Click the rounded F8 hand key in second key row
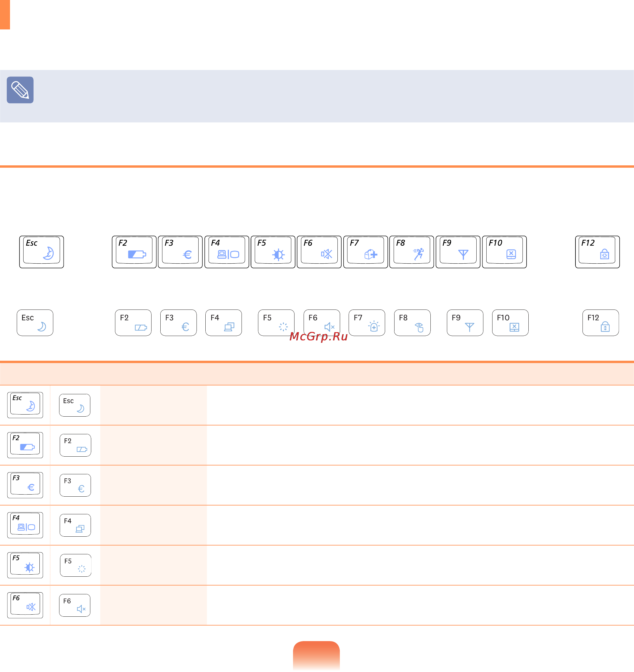Screen dimensions: 634x672 coord(412,322)
